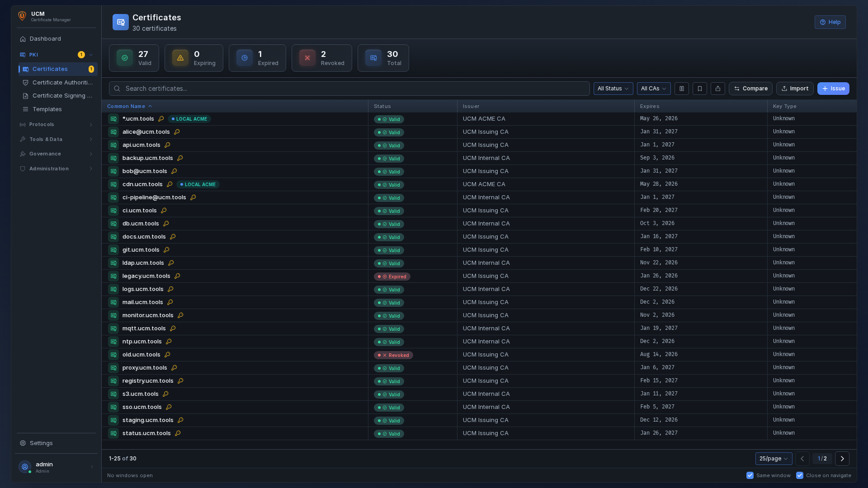The width and height of the screenshot is (868, 488).
Task: Click the Certificate Authorities sidebar icon
Action: pos(26,82)
